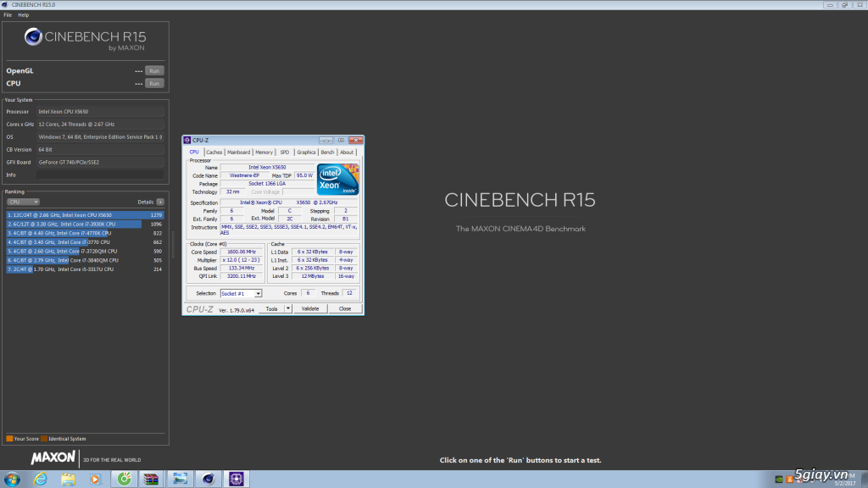868x488 pixels.
Task: Click the Code Name value Westmere-EP
Action: point(244,175)
